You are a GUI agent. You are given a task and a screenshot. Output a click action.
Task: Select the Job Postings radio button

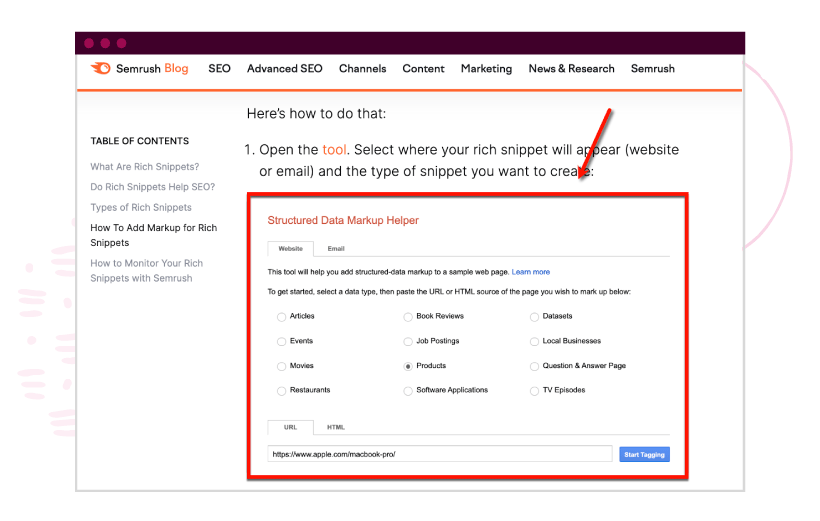click(408, 342)
